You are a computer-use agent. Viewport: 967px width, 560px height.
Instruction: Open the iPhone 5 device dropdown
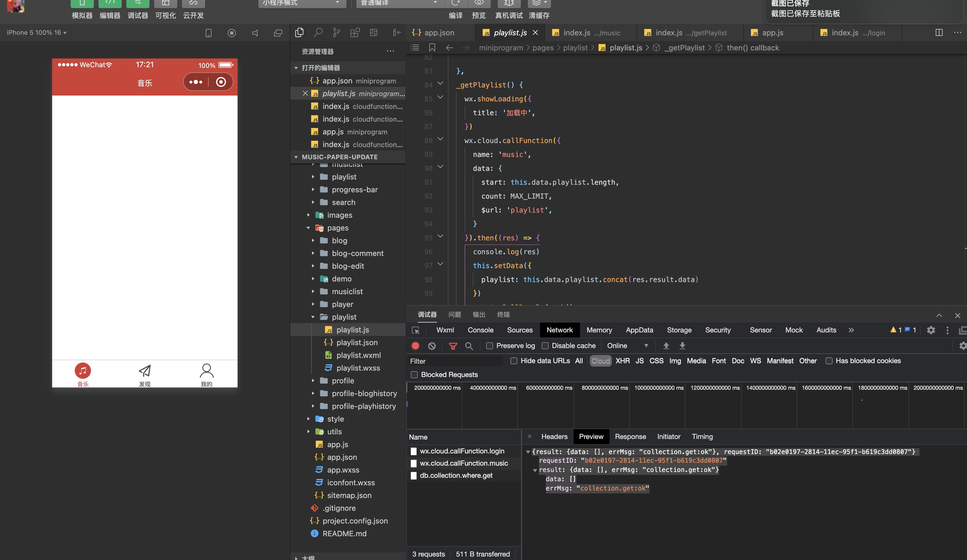[x=37, y=33]
